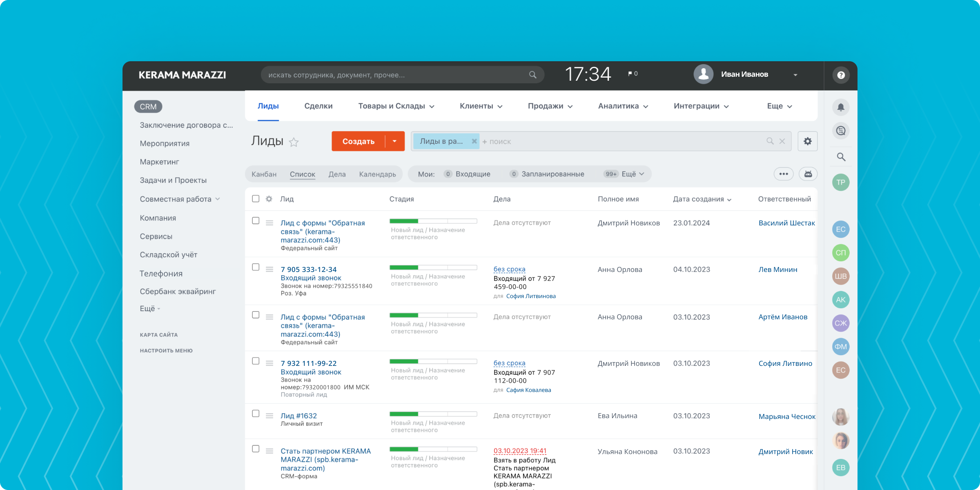Expand the 99+ Ещё counters dropdown
980x490 pixels.
click(x=625, y=174)
